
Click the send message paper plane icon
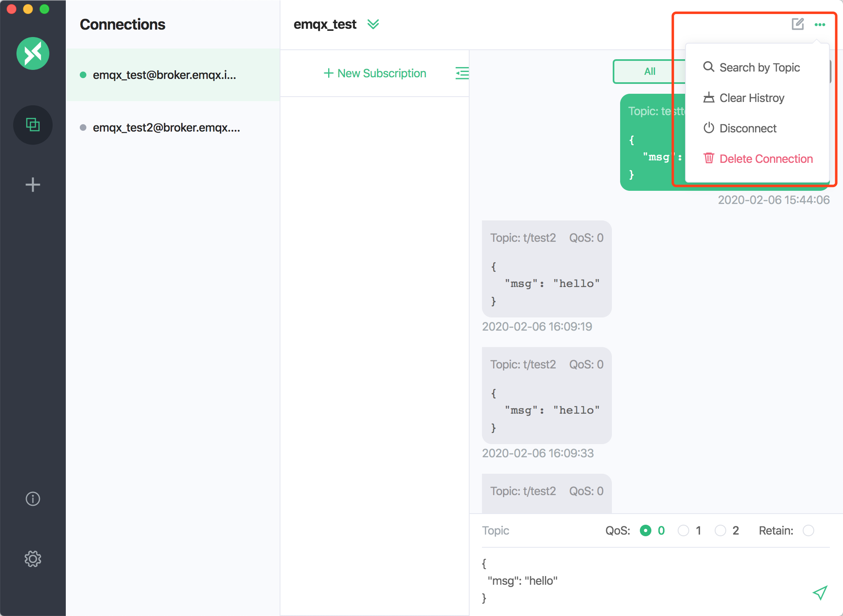[820, 593]
